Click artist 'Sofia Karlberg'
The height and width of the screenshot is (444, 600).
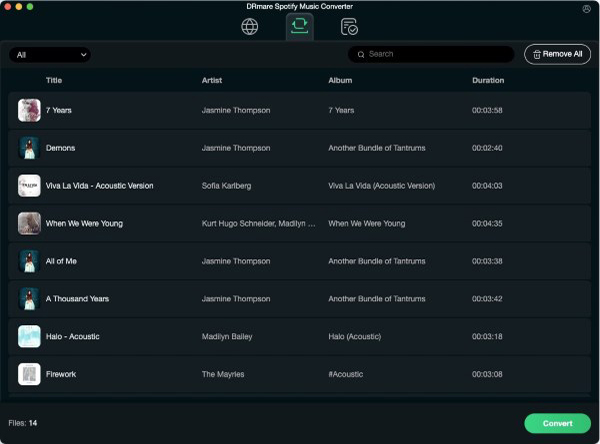click(227, 186)
